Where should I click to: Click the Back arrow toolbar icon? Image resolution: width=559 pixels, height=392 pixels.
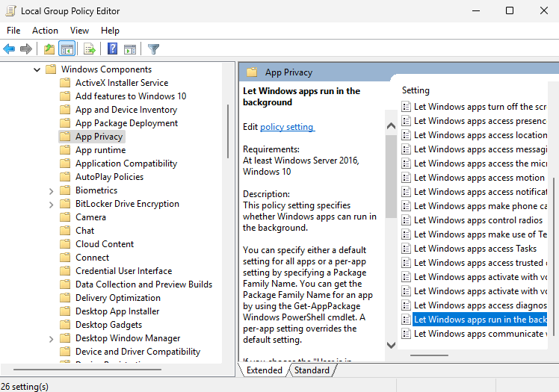click(9, 49)
